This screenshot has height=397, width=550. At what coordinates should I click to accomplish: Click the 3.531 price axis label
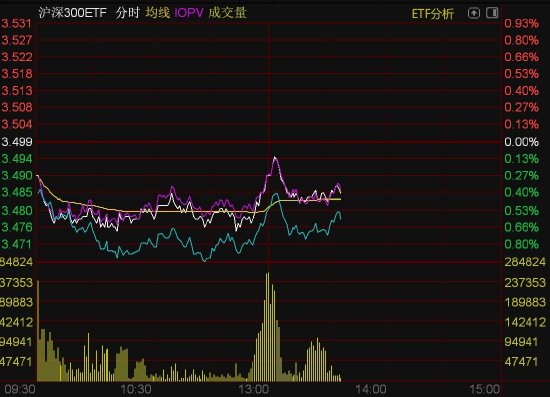tap(16, 23)
